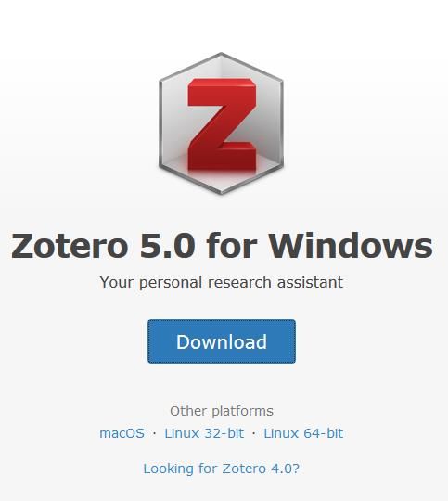
Task: Open the Linux 64-bit download link
Action: click(303, 433)
